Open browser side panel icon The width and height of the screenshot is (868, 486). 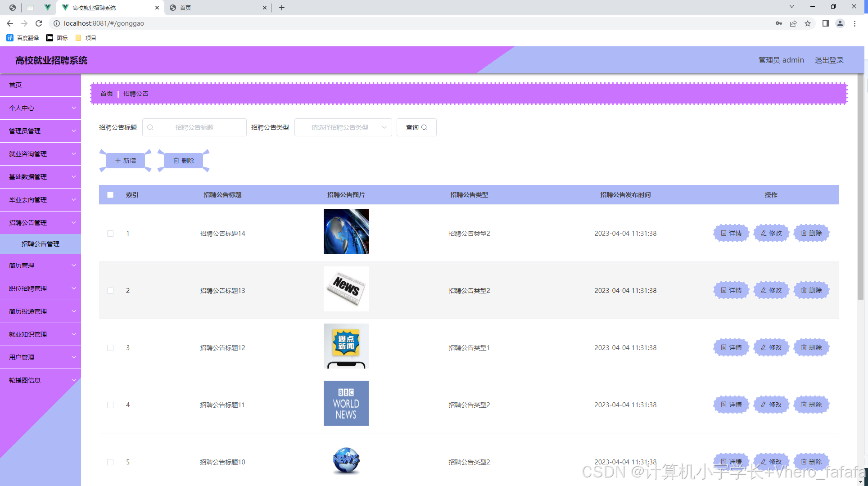[825, 23]
